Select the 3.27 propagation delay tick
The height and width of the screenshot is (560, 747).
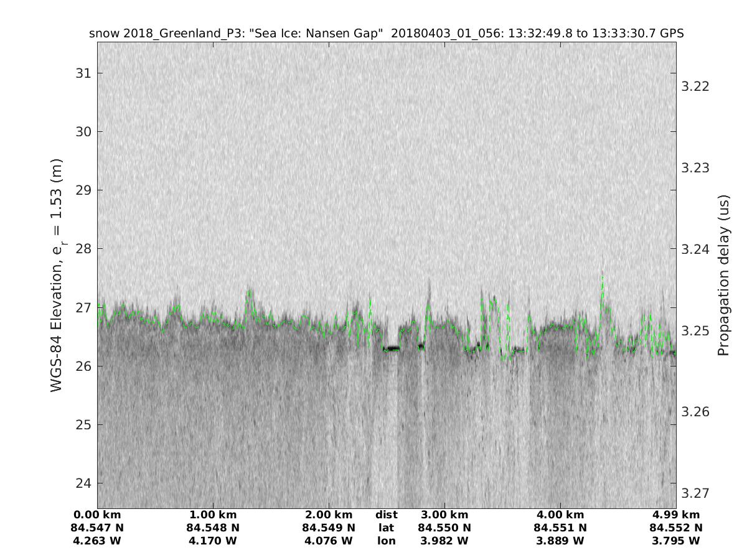tap(696, 493)
